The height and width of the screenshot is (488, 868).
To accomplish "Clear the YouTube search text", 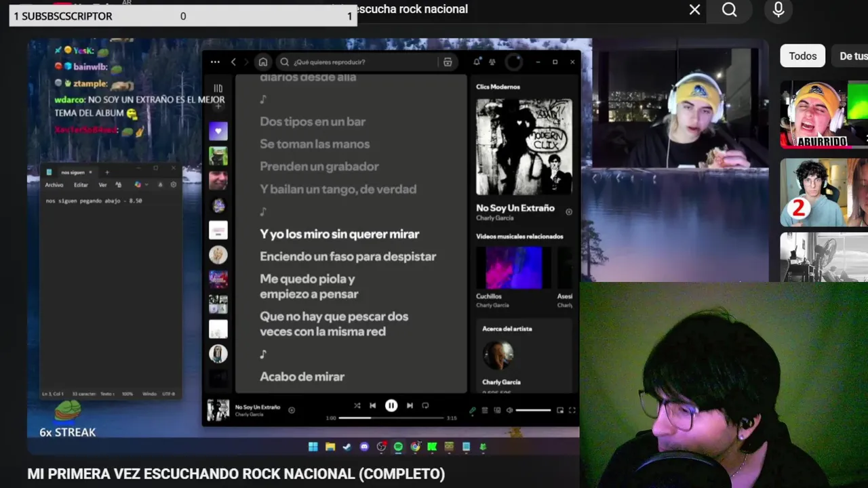I will [x=694, y=9].
